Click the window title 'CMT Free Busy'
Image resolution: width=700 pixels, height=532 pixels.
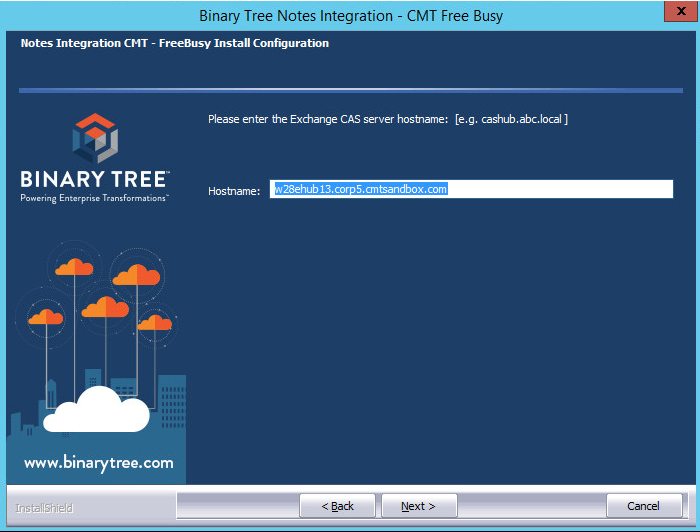pos(454,16)
